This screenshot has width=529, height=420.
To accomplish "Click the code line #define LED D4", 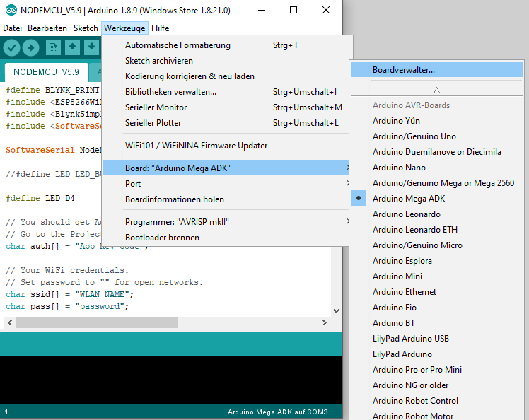I will click(40, 198).
